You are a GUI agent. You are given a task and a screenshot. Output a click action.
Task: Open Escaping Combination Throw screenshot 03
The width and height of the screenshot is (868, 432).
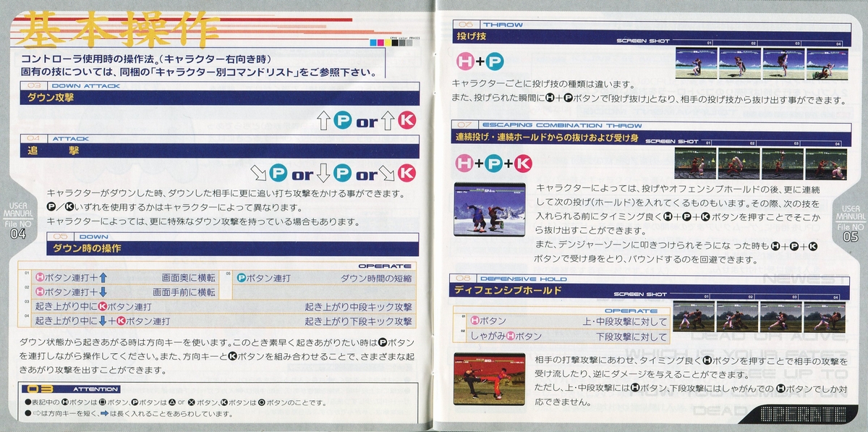pyautogui.click(x=782, y=164)
